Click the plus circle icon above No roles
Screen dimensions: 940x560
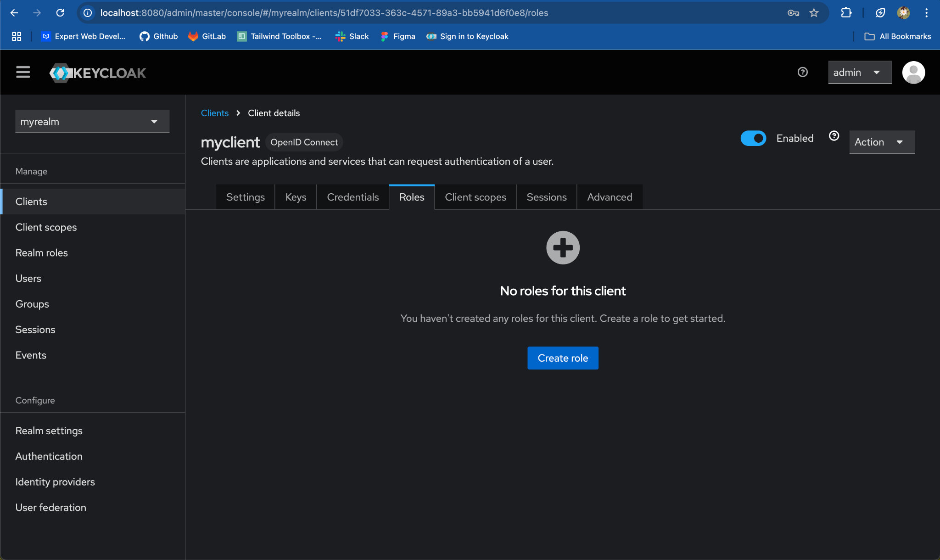[563, 247]
